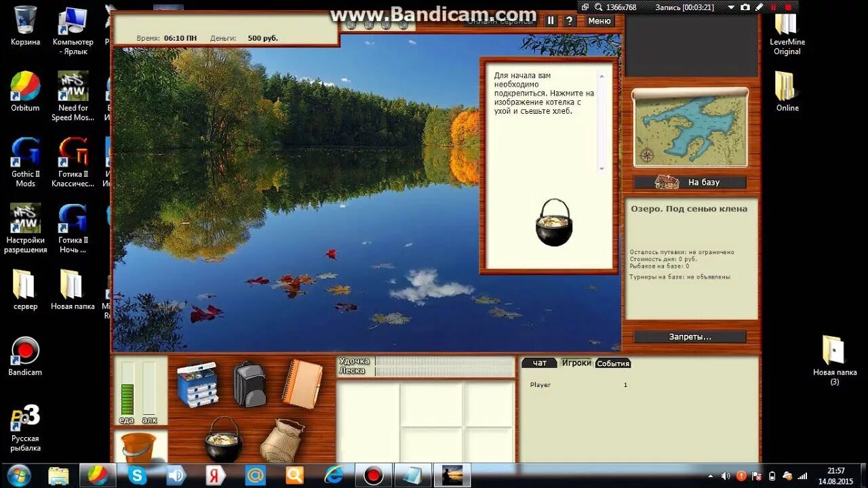Switch to the Игроки tab
Screen dimensions: 868x488
[576, 363]
